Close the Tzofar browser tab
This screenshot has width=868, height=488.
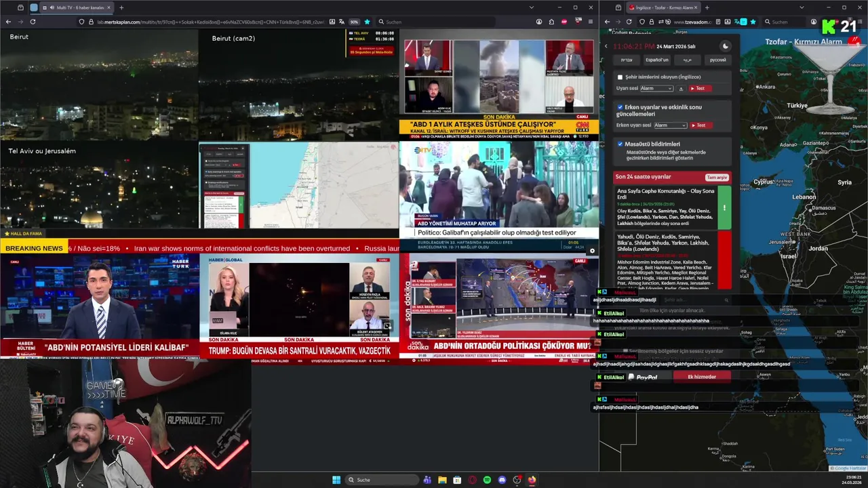point(696,7)
